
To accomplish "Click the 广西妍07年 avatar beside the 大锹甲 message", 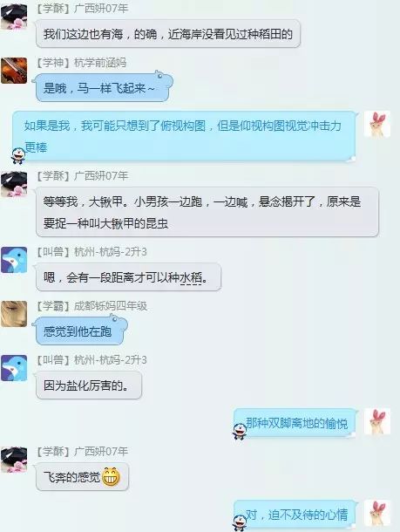I will (14, 184).
